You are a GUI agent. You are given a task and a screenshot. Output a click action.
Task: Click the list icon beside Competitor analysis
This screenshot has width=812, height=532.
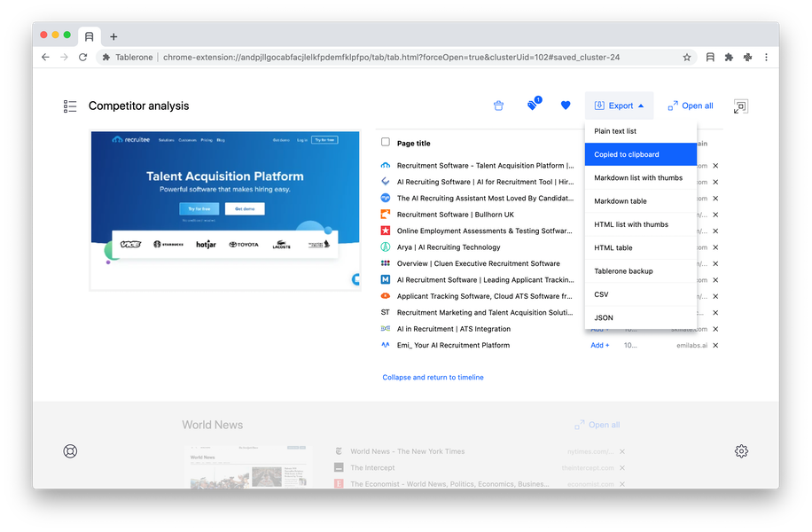coord(70,106)
